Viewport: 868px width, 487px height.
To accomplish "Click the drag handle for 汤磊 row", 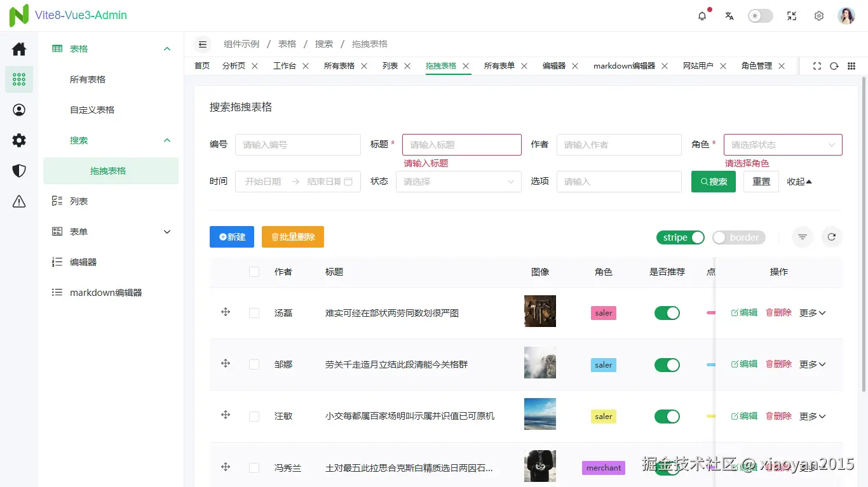I will [226, 312].
